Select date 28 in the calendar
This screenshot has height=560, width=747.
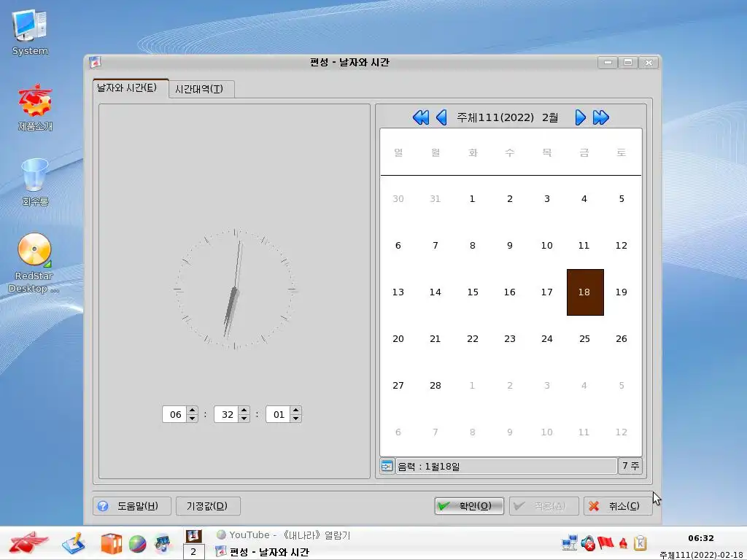(x=435, y=385)
